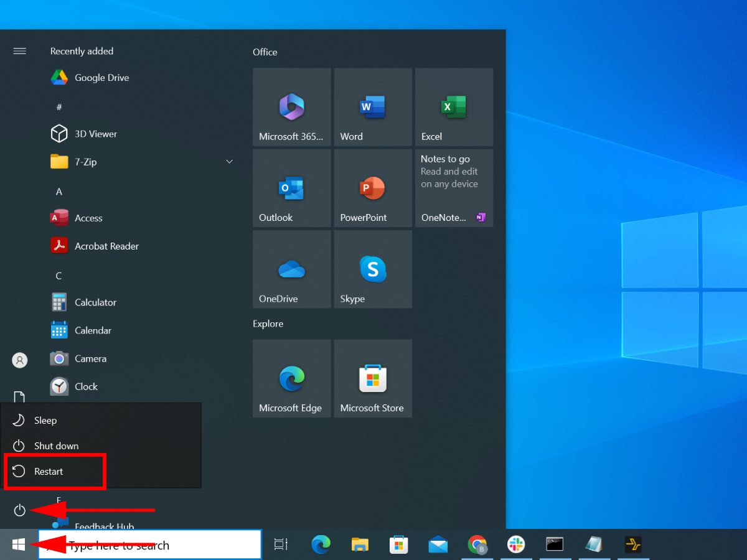Open Microsoft 365 tile
The height and width of the screenshot is (560, 747).
pos(292,107)
